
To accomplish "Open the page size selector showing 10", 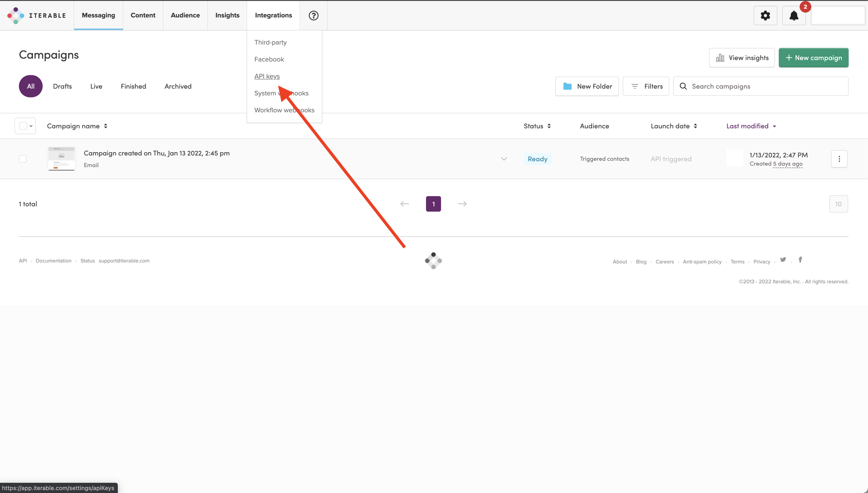I will point(838,204).
